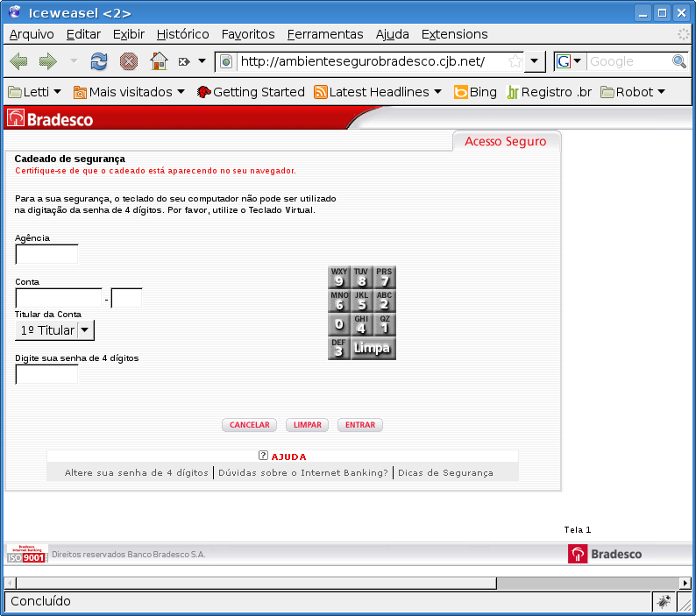Click the bug icon in status bar
This screenshot has width=696, height=616.
pos(664,602)
